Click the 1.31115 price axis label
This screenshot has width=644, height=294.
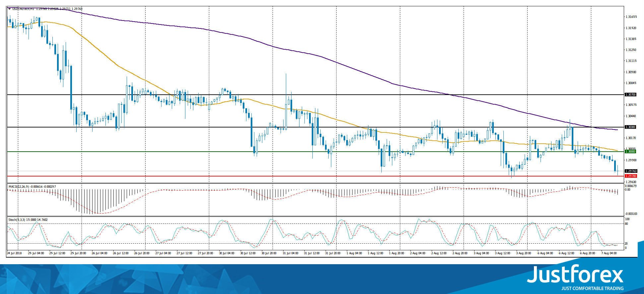click(631, 61)
